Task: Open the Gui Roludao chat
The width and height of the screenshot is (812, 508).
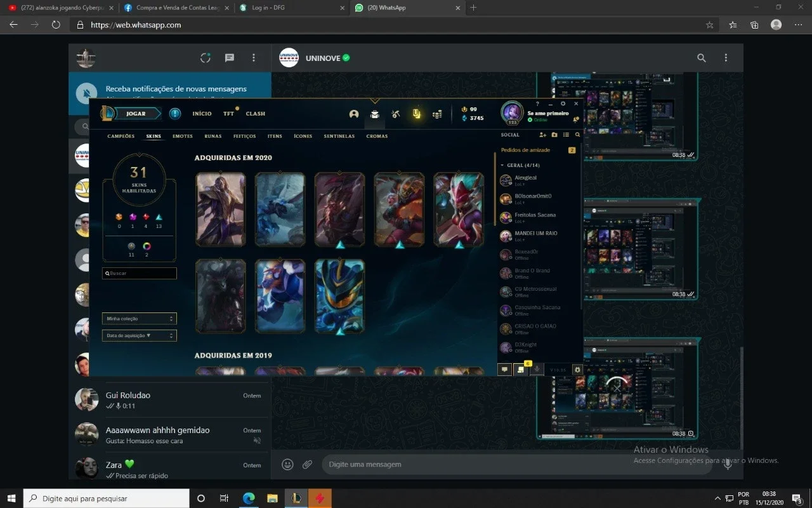Action: point(170,400)
